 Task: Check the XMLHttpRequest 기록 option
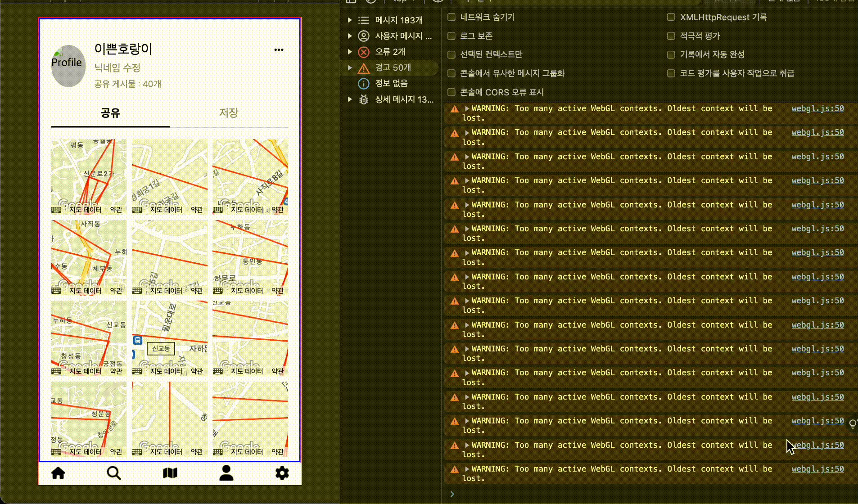click(671, 17)
